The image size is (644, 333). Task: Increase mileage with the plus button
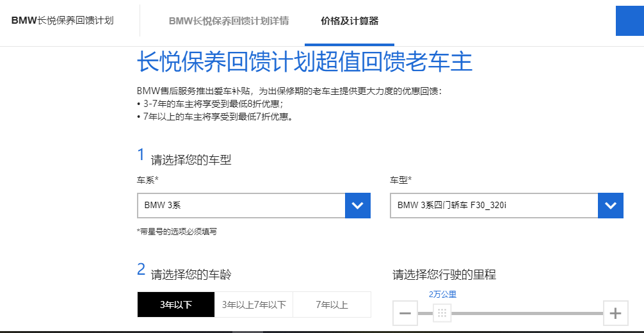point(615,313)
